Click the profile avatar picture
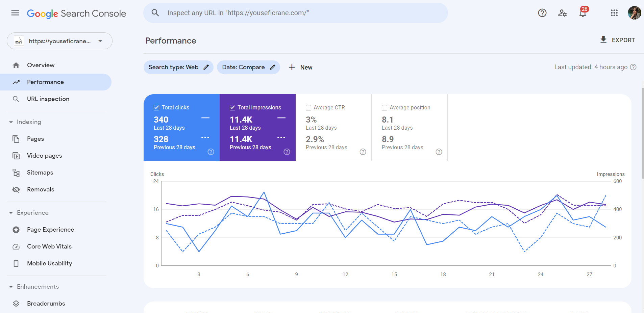644x313 pixels. (x=635, y=13)
